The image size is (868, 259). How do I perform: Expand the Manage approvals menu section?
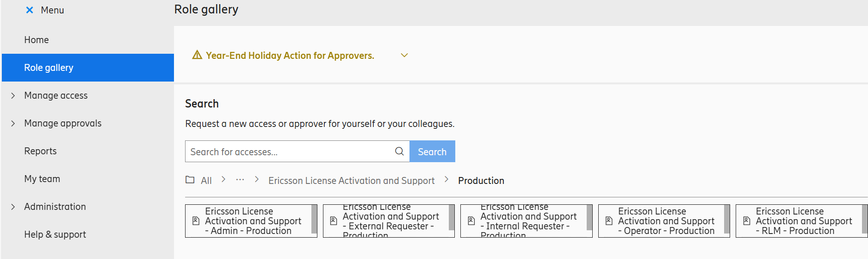click(x=13, y=123)
